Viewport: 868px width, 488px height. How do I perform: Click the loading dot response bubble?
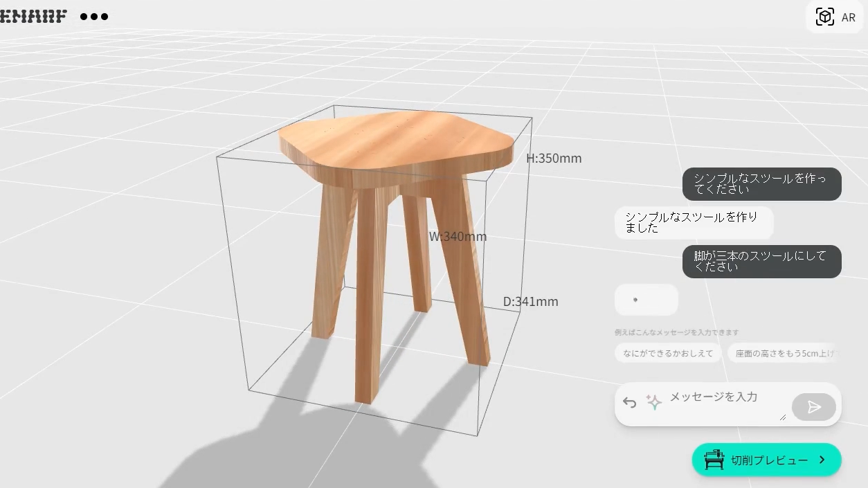tap(646, 300)
